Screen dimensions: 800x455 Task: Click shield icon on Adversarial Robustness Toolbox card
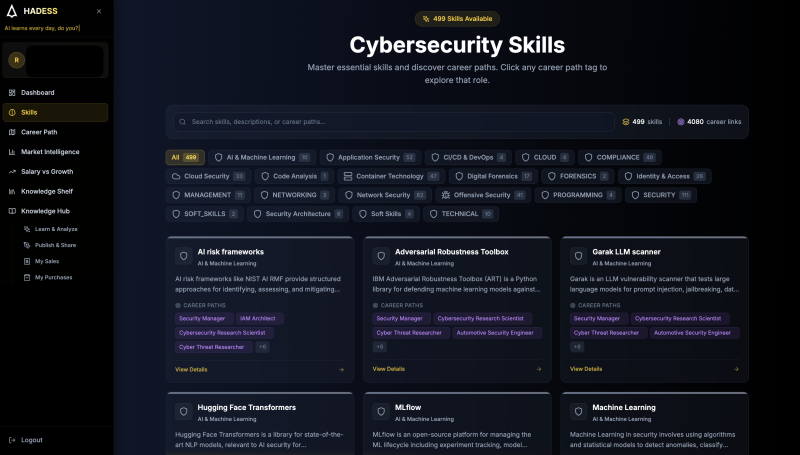tap(381, 256)
